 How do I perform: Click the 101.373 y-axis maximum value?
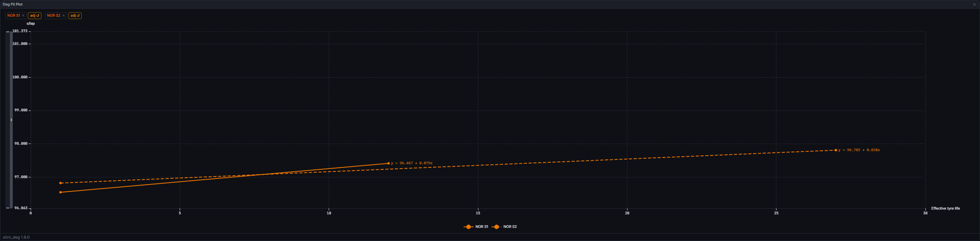pos(20,31)
